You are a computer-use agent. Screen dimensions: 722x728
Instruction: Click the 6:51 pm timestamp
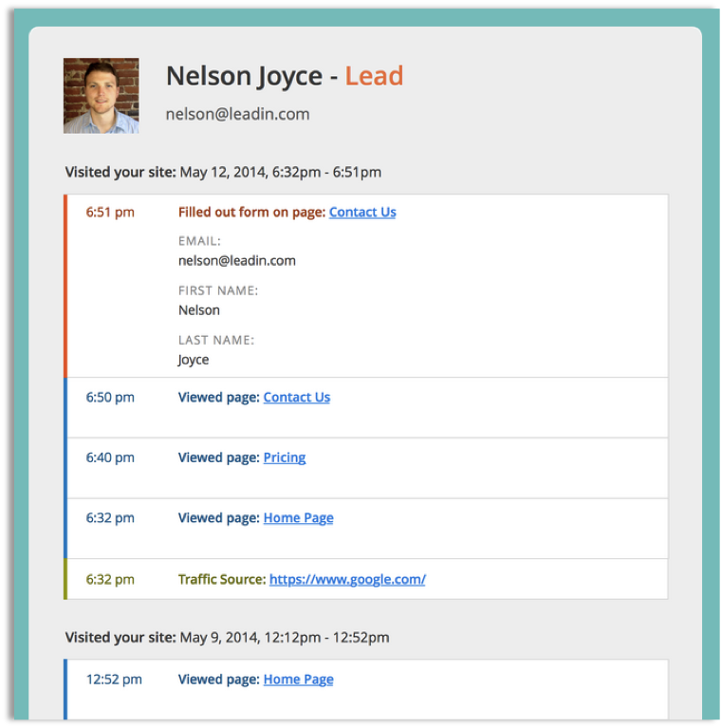click(x=110, y=213)
